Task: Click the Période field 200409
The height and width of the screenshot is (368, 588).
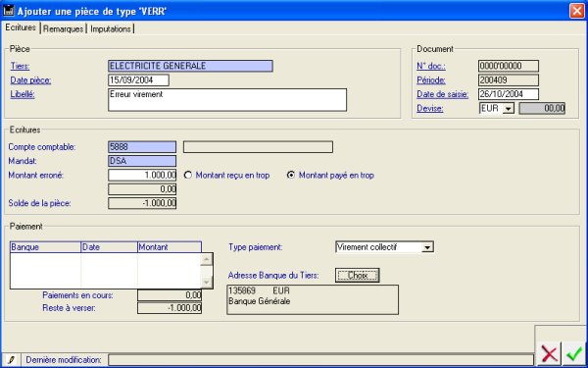Action: click(x=509, y=80)
